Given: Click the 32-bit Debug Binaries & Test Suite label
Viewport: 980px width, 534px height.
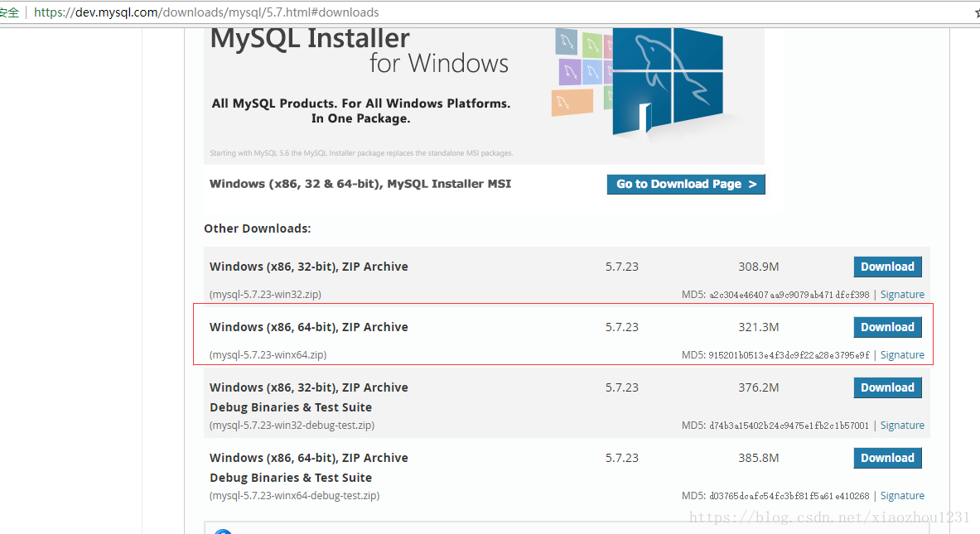Looking at the screenshot, I should pos(291,407).
